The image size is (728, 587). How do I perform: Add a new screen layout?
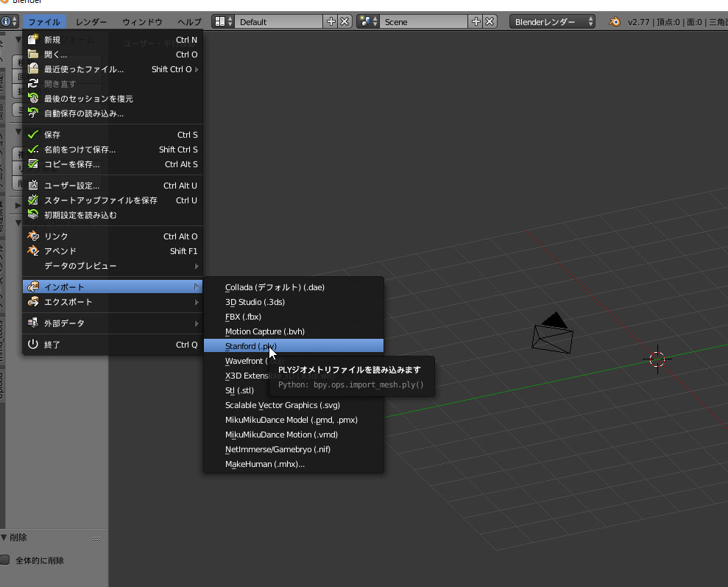click(331, 22)
